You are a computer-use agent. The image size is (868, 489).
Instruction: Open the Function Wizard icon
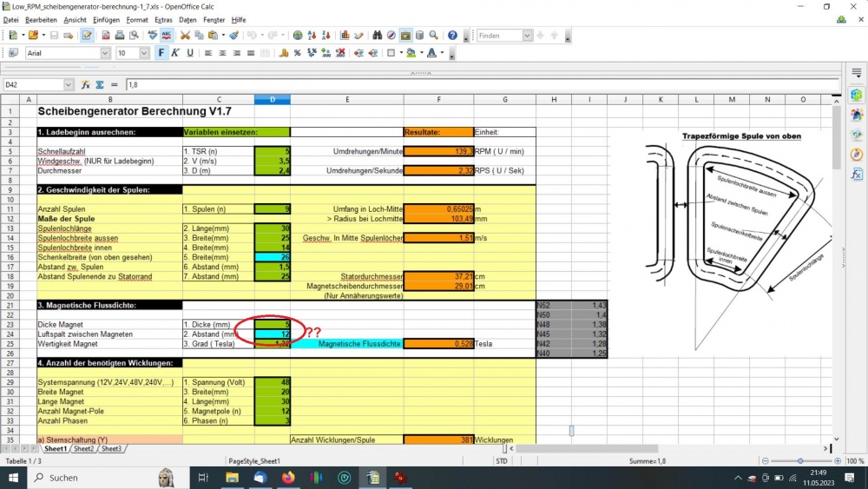[86, 85]
